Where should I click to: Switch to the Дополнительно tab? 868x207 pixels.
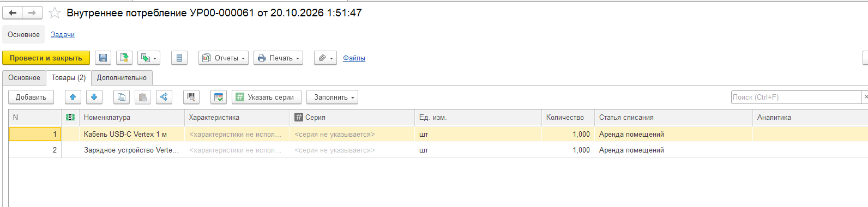[122, 77]
